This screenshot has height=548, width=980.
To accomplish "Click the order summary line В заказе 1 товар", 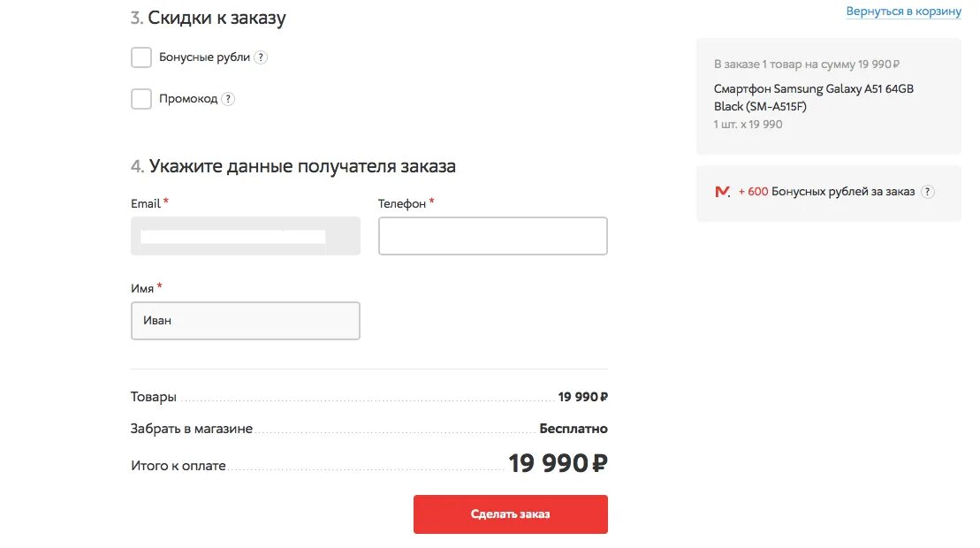I will (x=806, y=64).
